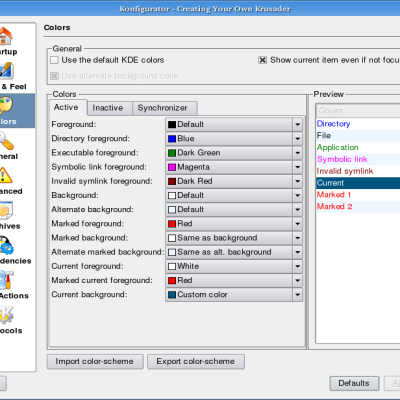Open the Archives box sidebar icon

(6, 210)
